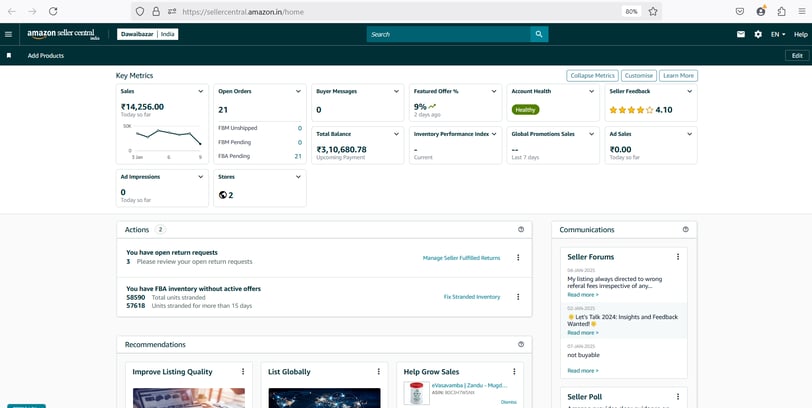The width and height of the screenshot is (812, 408).
Task: Click Read more under Let's Talk 2024
Action: pos(583,332)
